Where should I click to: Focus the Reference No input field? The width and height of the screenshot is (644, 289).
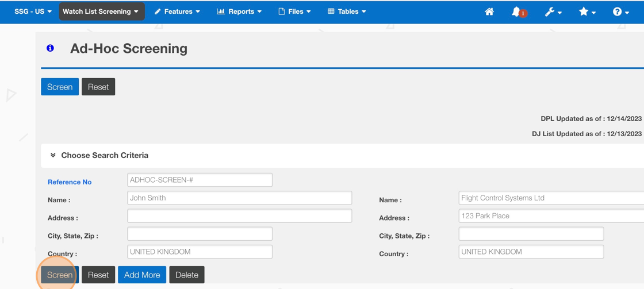click(x=200, y=180)
